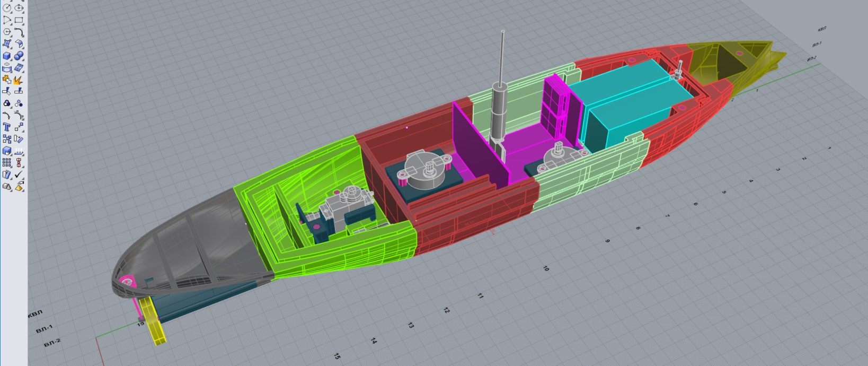
Task: Select the Surface from corner points tool
Action: 7,44
